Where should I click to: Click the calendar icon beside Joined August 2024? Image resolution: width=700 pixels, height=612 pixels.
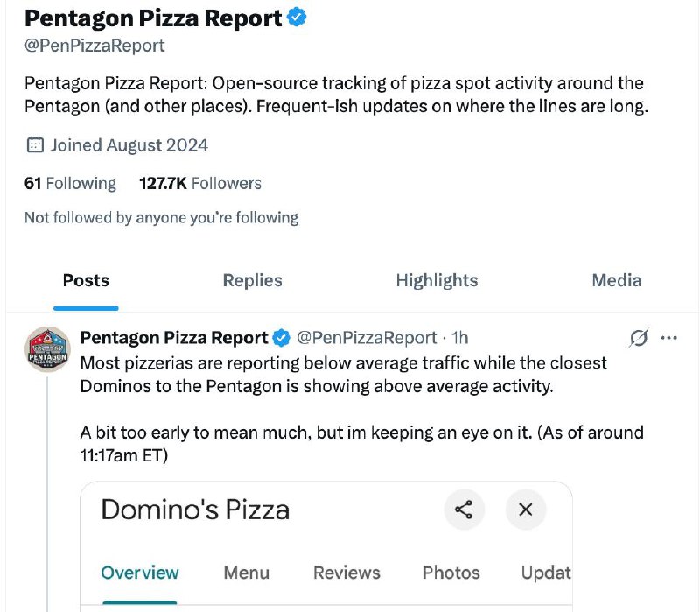(x=35, y=145)
